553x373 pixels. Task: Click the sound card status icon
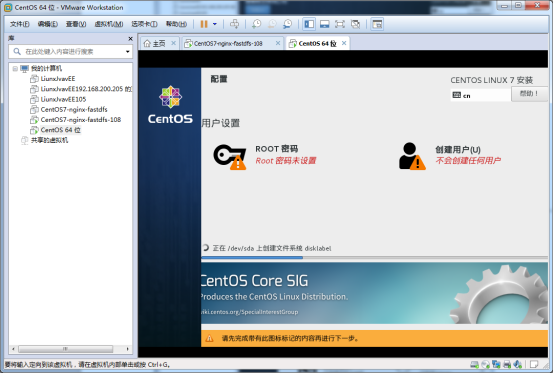coord(518,364)
